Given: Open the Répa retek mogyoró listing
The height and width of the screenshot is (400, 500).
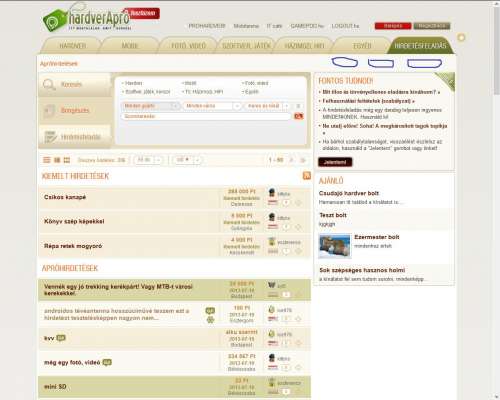Looking at the screenshot, I should tap(73, 246).
